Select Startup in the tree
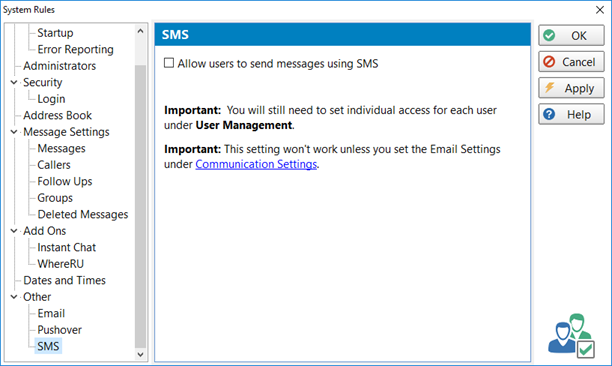 click(55, 33)
